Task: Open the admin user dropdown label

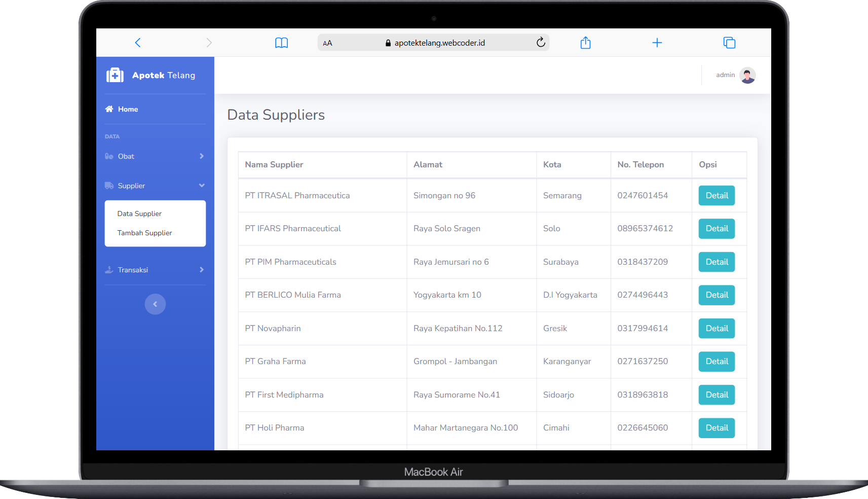Action: [x=725, y=75]
